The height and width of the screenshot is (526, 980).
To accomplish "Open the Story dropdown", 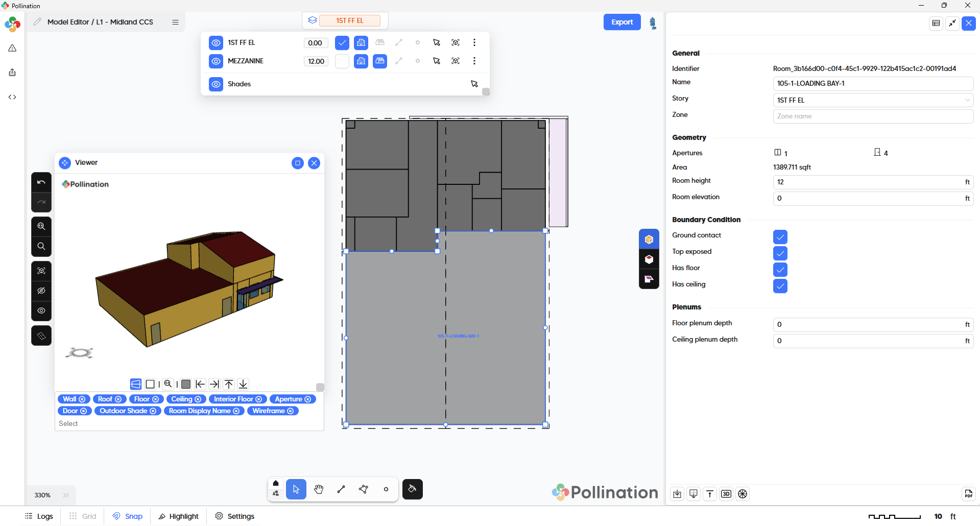I will 873,100.
